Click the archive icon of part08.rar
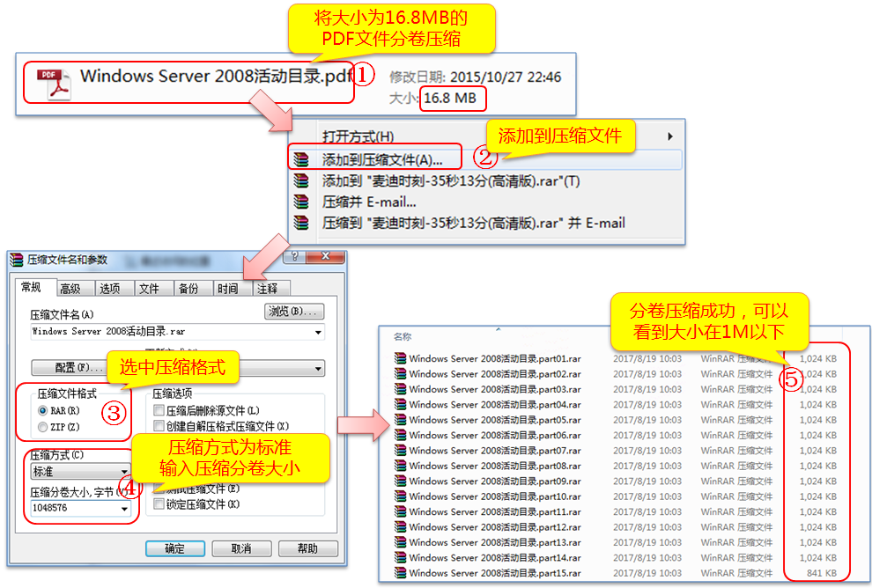 point(400,465)
